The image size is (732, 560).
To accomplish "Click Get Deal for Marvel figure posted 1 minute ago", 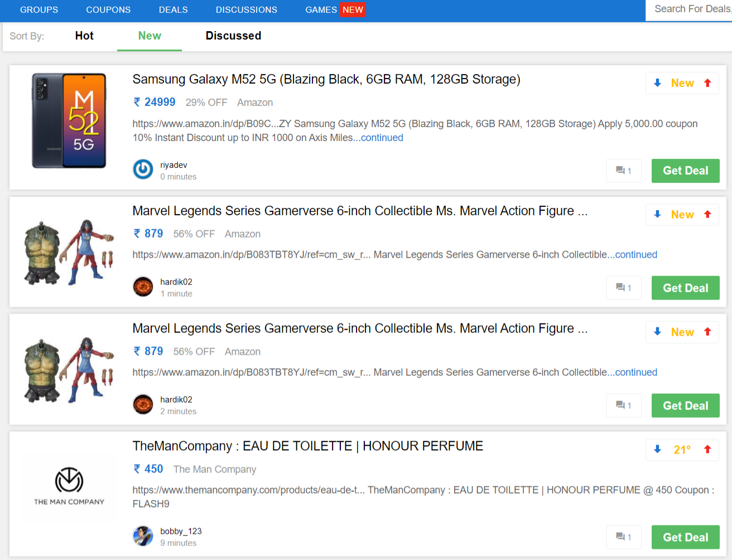I will click(685, 288).
